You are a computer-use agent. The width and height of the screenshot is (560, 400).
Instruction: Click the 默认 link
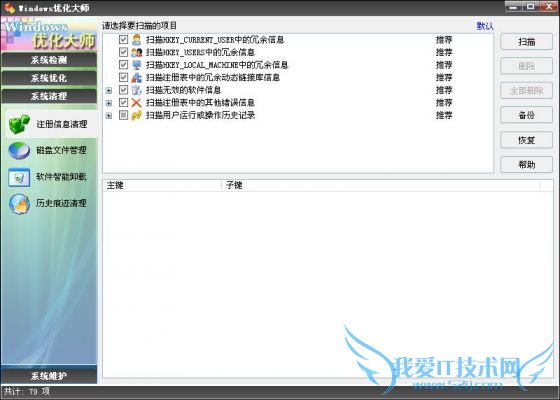485,26
